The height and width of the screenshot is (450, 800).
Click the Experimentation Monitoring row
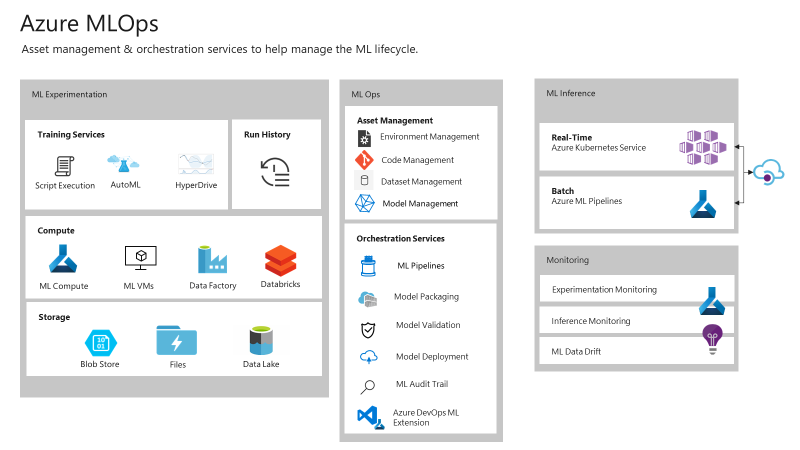coord(637,289)
